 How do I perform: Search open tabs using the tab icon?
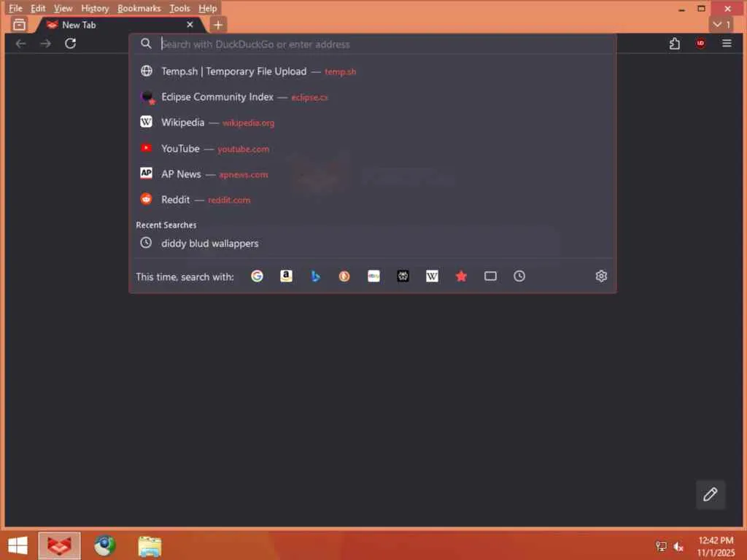[x=490, y=276]
